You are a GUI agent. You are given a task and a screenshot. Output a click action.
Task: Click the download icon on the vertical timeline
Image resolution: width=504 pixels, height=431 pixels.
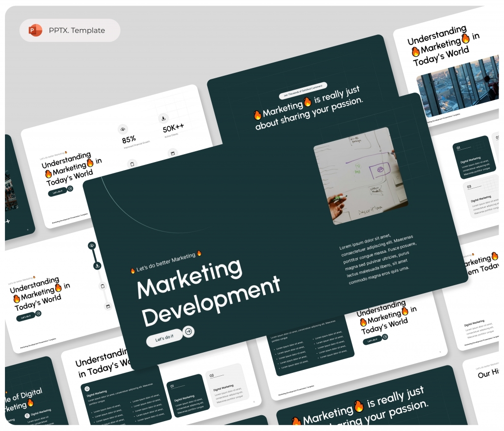point(97,265)
